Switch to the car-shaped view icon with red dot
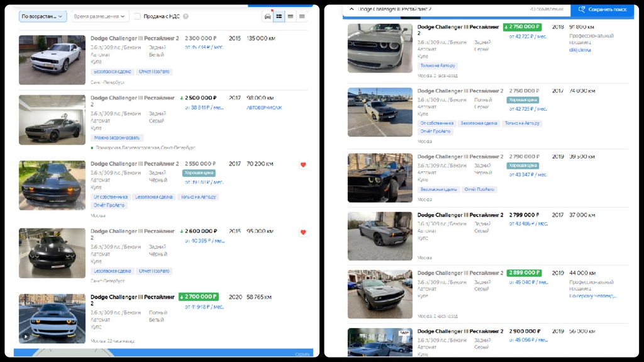Screen dimensions: 644x362 click(x=268, y=16)
